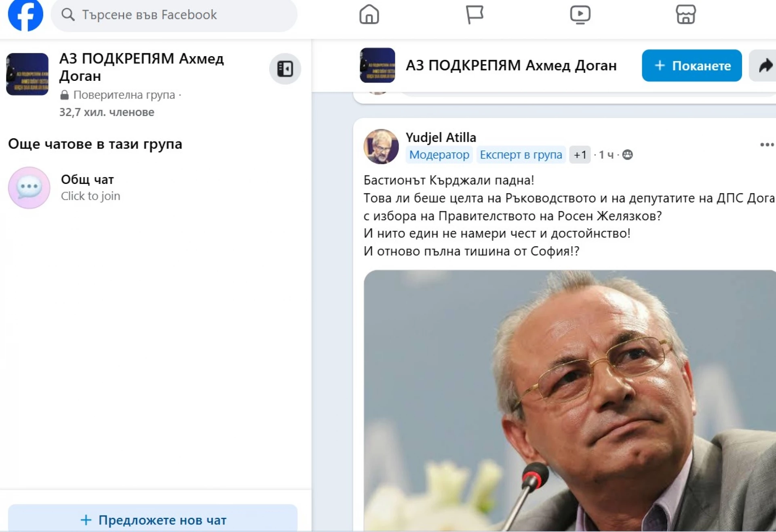Click the public audience globe icon

(627, 155)
